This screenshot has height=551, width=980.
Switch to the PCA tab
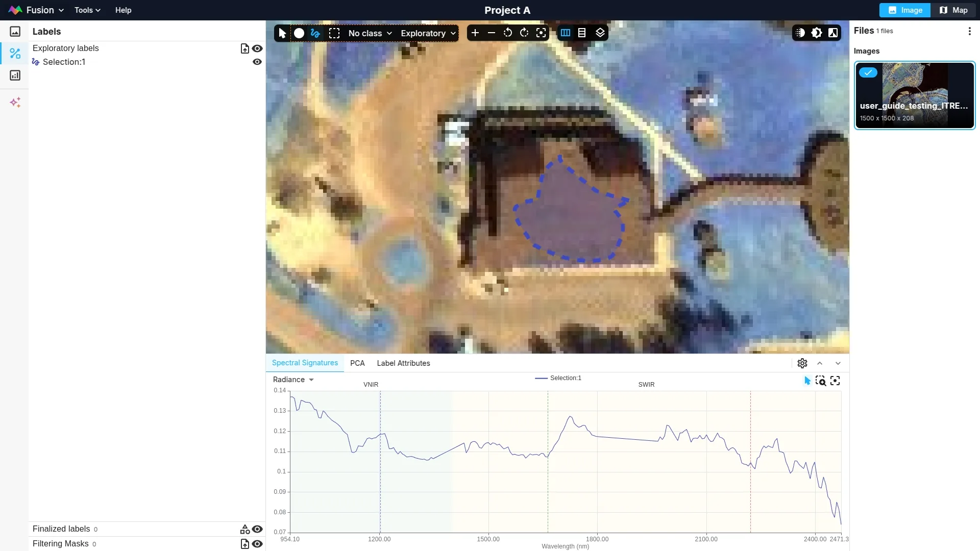357,363
